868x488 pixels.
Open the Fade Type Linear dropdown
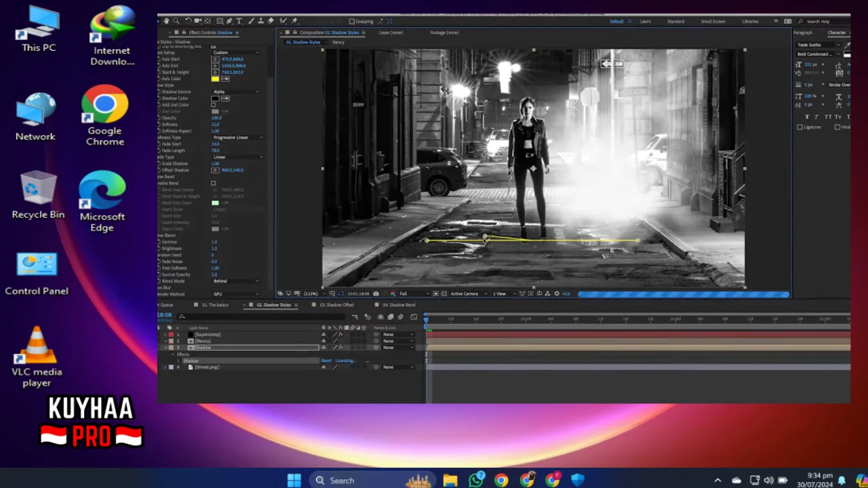point(237,157)
